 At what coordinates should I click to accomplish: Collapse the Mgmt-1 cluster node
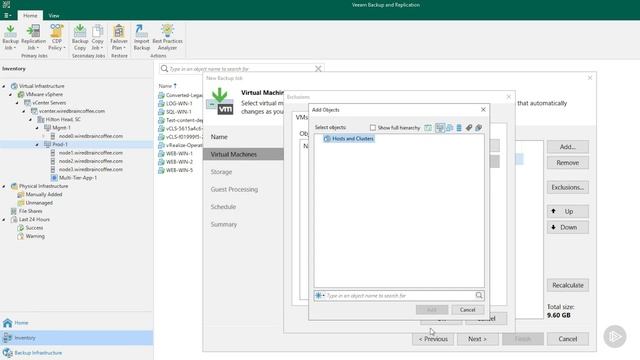tap(37, 128)
